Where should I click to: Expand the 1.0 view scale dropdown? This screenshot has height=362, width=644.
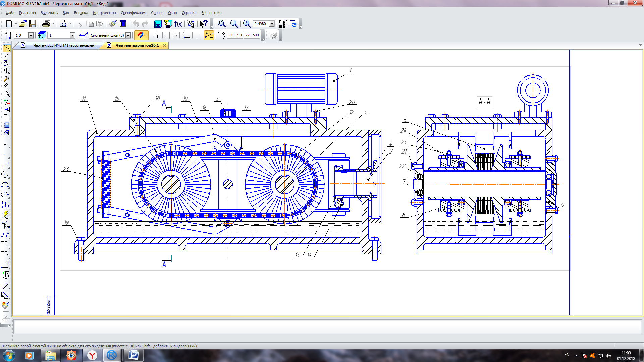pyautogui.click(x=31, y=35)
